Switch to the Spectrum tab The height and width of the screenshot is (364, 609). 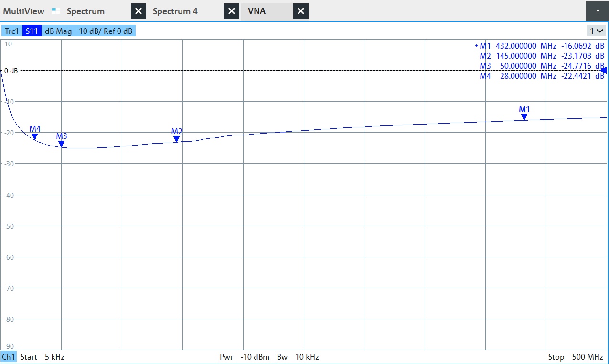point(85,11)
